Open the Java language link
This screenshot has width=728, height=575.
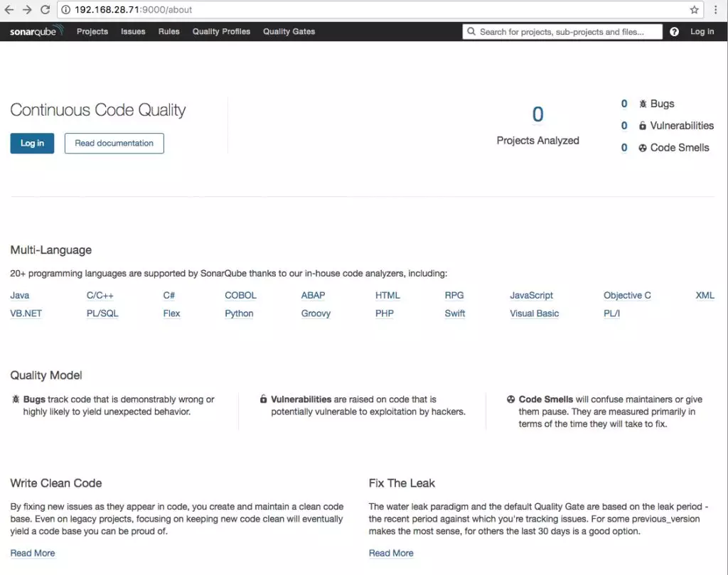click(20, 296)
